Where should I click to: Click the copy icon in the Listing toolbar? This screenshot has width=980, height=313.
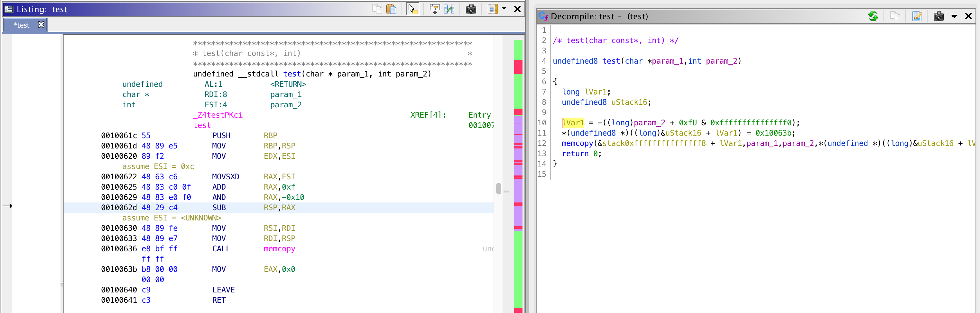coord(377,9)
